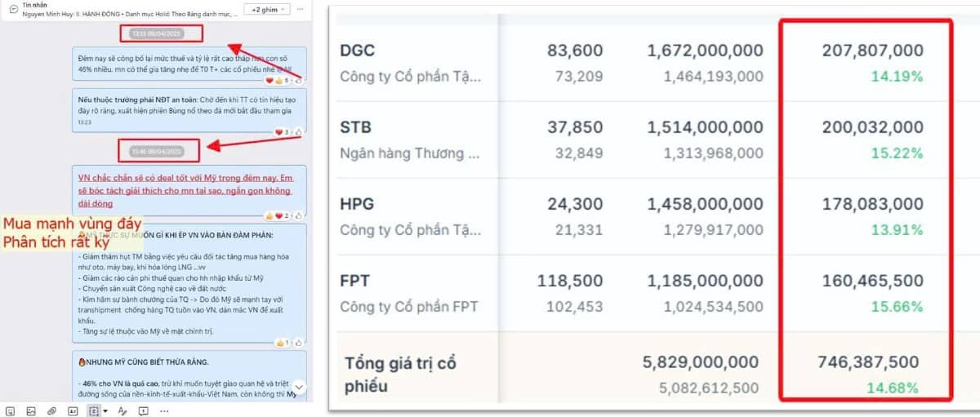Attach a file with the paperclip icon

[x=51, y=410]
